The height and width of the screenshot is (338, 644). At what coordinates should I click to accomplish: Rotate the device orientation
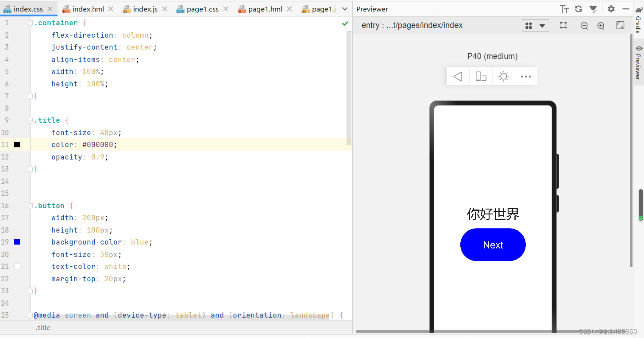[481, 77]
